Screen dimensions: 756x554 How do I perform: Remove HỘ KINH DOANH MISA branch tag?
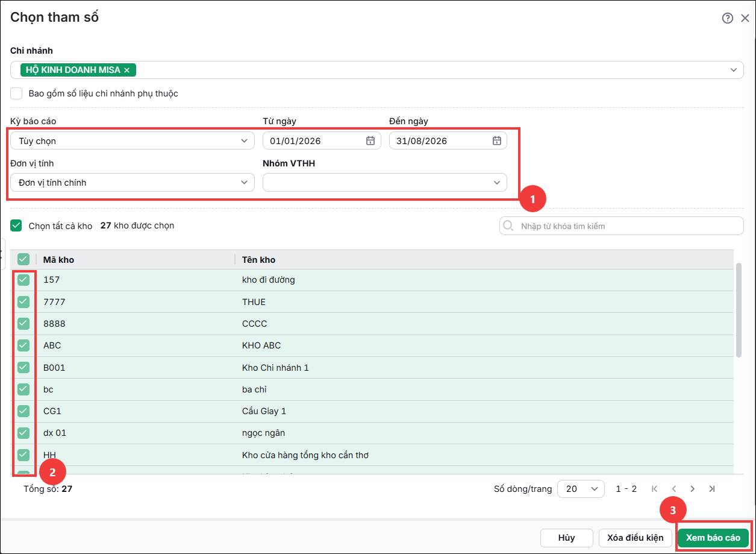pyautogui.click(x=127, y=70)
